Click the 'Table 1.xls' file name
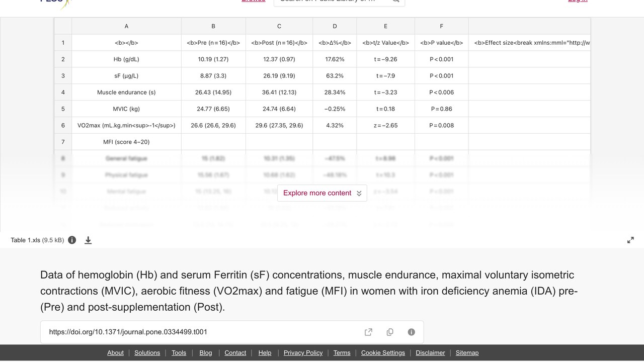The image size is (644, 362). point(25,240)
